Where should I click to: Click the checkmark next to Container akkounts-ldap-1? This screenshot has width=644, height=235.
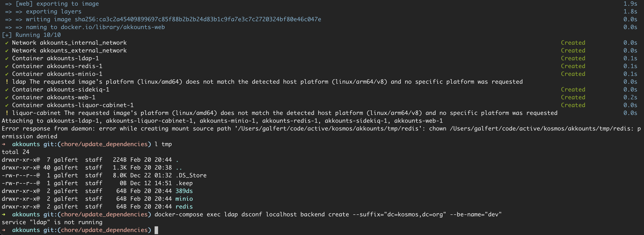click(7, 59)
